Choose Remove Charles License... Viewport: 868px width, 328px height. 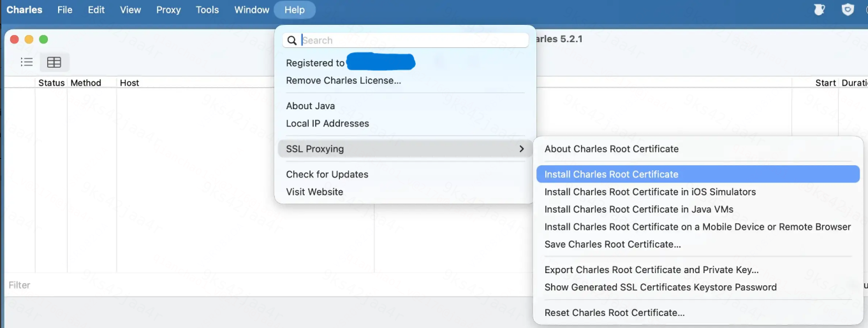point(406,80)
